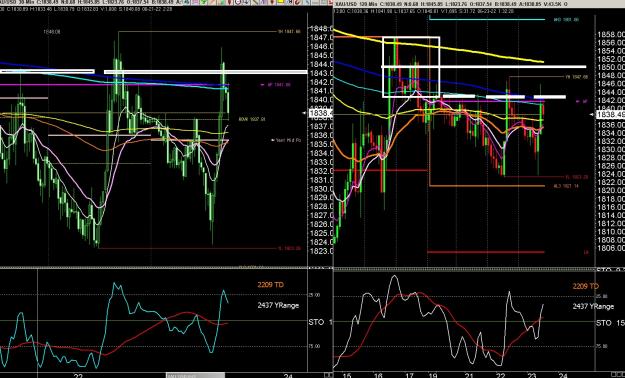
Task: Click date label 22 on left chart time axis
Action: [x=79, y=376]
